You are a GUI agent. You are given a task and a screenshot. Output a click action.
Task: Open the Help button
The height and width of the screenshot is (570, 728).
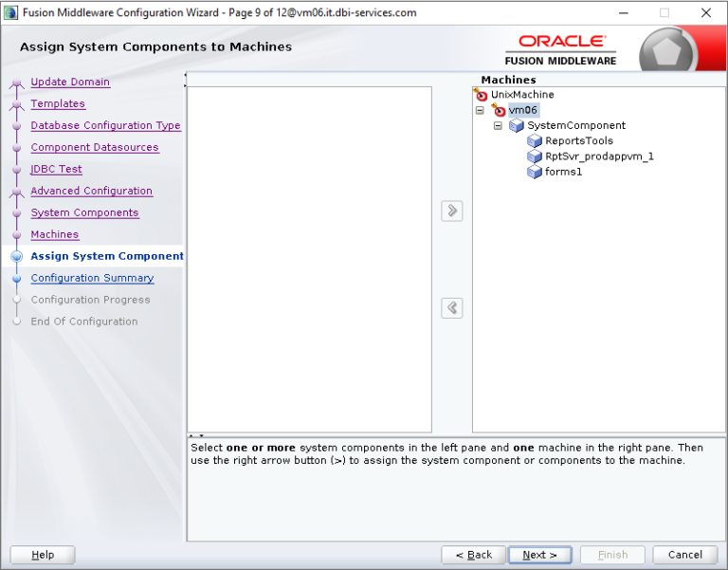43,555
